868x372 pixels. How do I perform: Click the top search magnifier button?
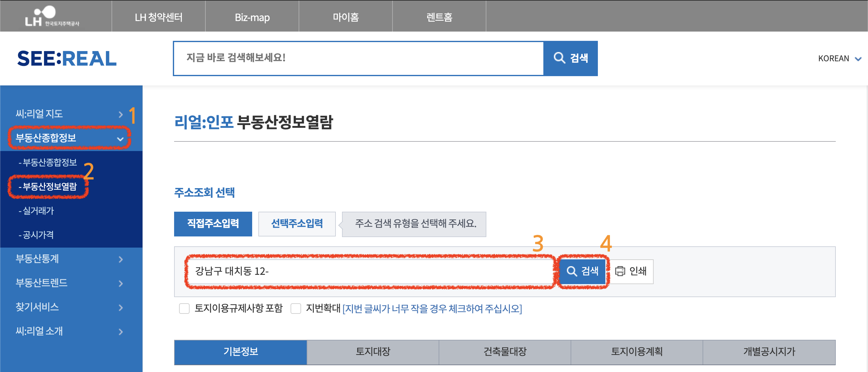pyautogui.click(x=570, y=58)
